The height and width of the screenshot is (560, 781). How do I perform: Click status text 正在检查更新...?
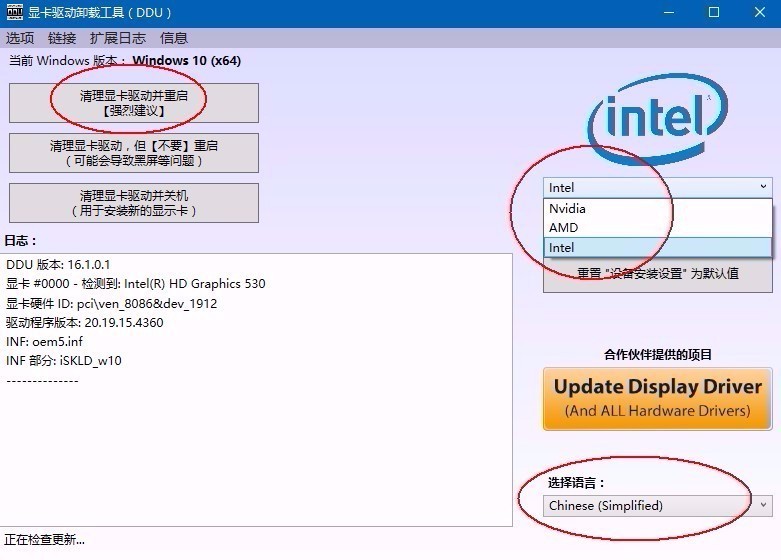(45, 540)
